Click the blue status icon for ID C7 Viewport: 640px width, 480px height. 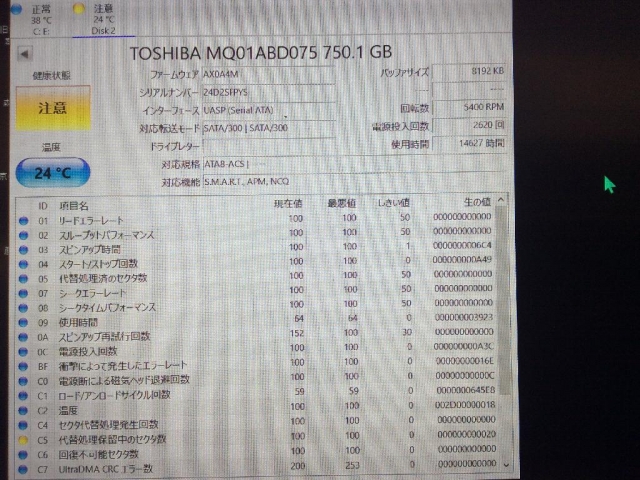[24, 469]
